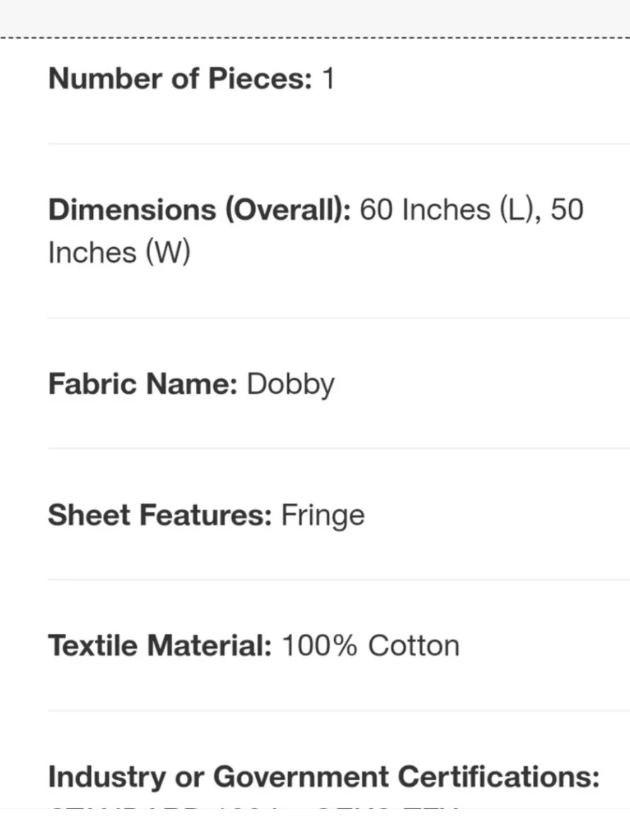Click the Fabric Name label
Screen dimensions: 630x840
click(x=143, y=384)
